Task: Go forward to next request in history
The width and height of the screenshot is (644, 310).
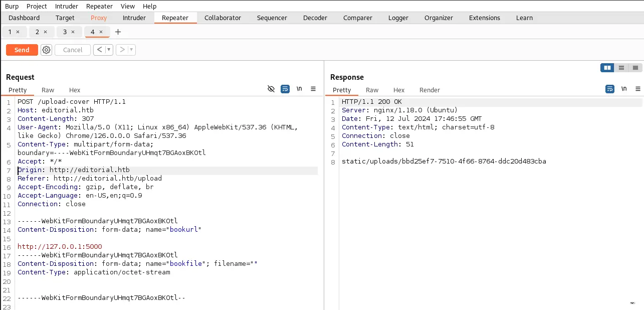Action: click(x=122, y=50)
